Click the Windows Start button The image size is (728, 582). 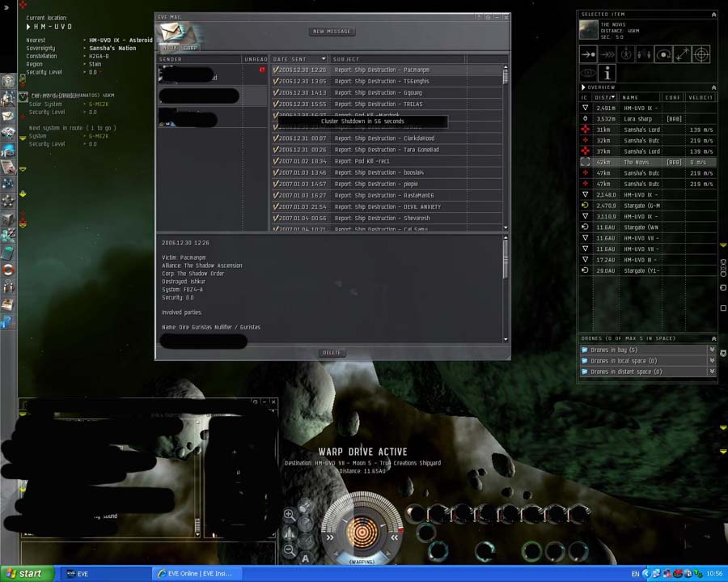pos(27,574)
